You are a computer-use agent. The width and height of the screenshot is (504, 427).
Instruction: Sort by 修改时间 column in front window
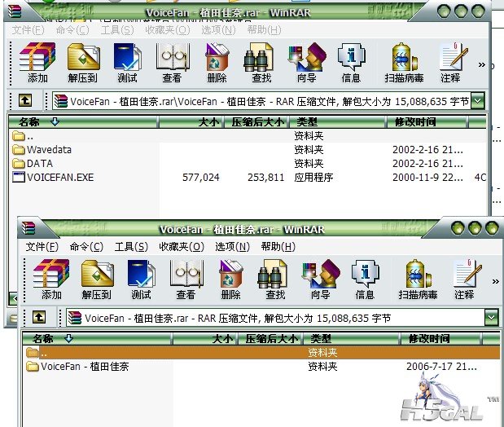pyautogui.click(x=440, y=338)
